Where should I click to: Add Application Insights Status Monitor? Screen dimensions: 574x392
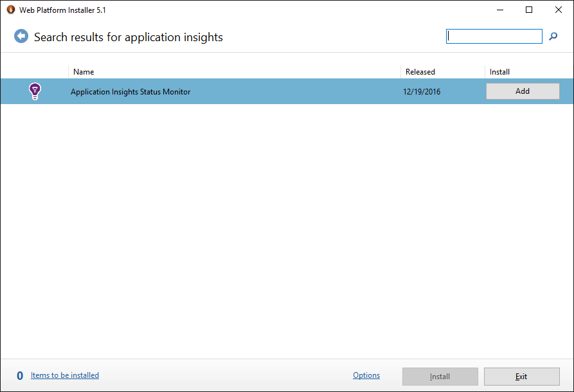523,91
